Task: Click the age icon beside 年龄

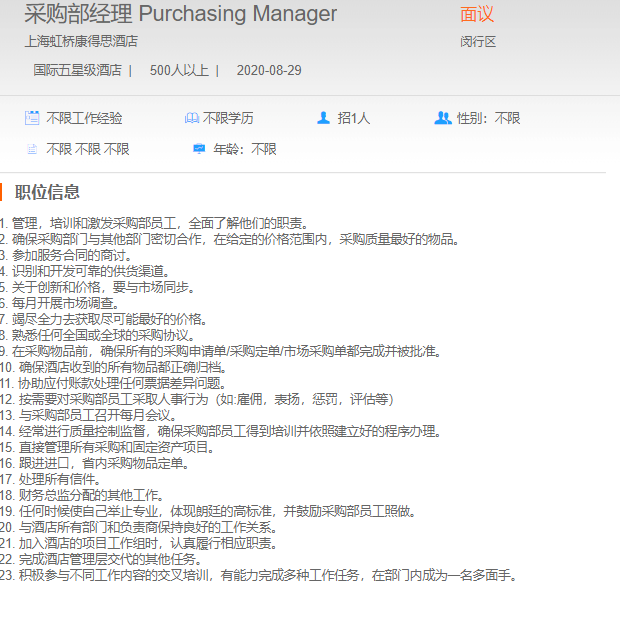Action: [x=199, y=149]
